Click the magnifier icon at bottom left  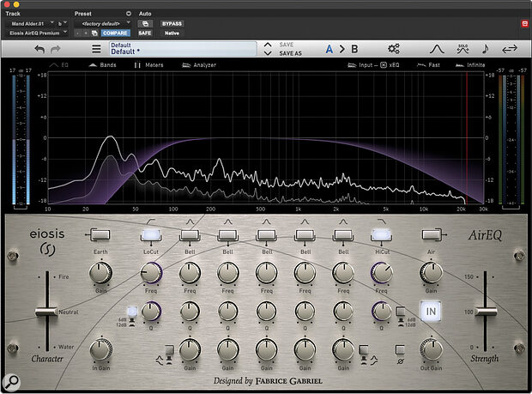click(x=11, y=381)
